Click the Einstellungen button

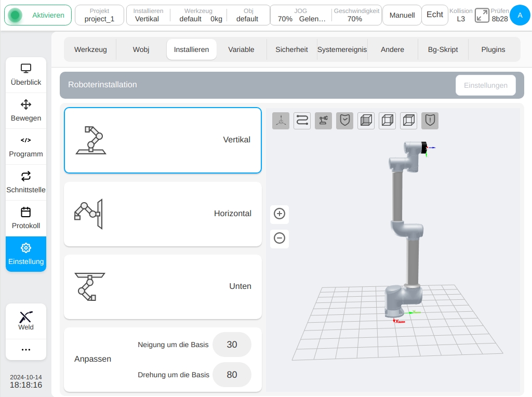[486, 86]
